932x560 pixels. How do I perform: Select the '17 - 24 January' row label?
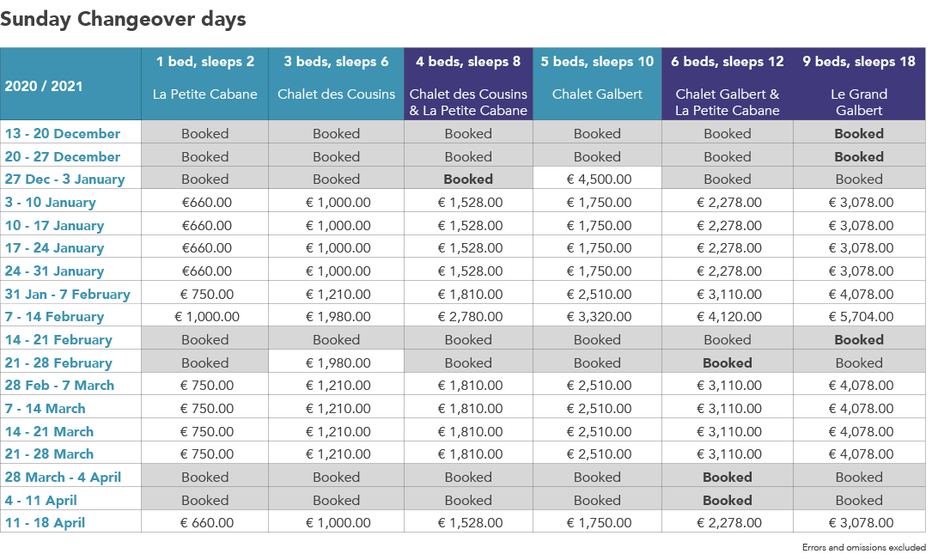[x=54, y=248]
